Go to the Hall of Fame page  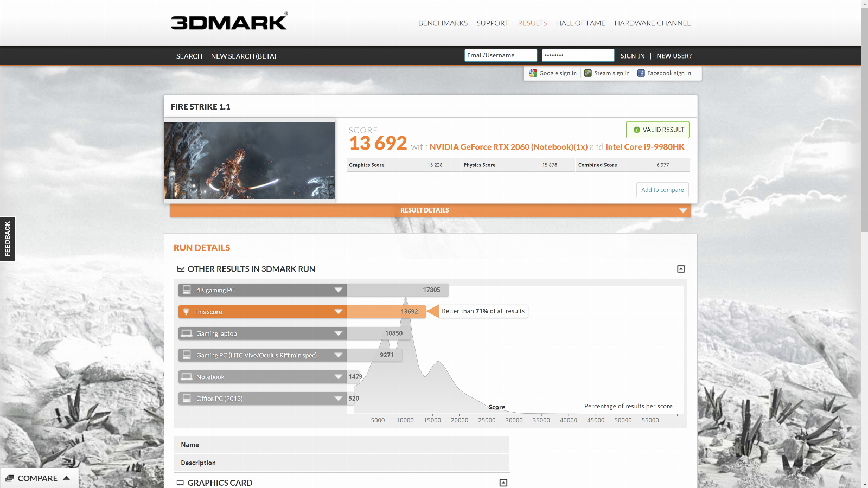580,23
